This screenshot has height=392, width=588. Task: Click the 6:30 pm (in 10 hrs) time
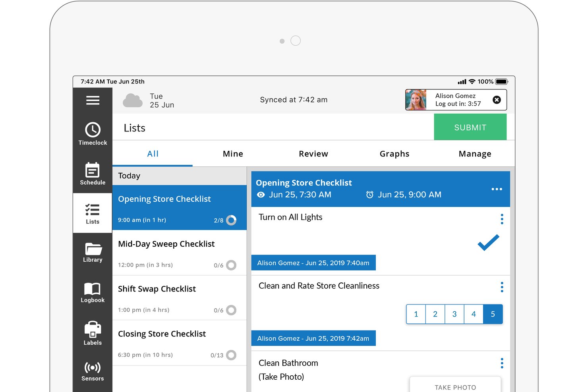145,355
